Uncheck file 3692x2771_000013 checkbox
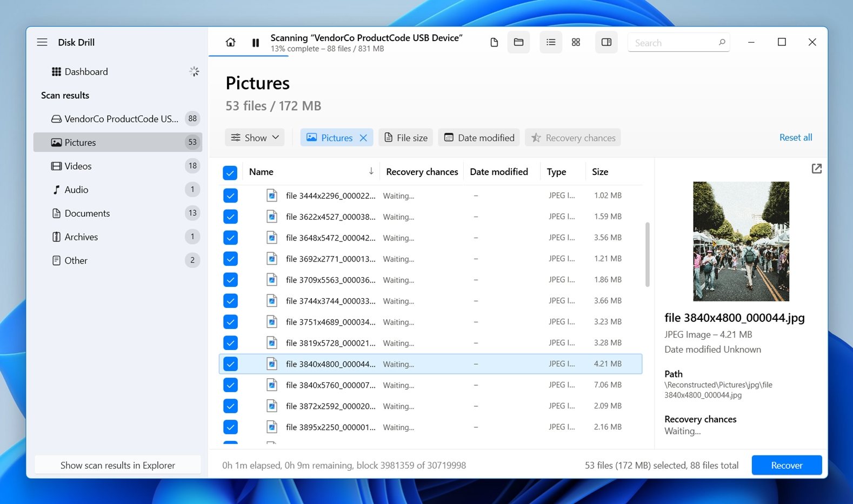The image size is (853, 504). pos(230,259)
